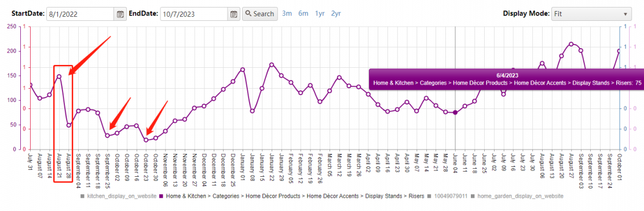
Task: Click the June 04 highlighted data point
Action: pos(455,112)
